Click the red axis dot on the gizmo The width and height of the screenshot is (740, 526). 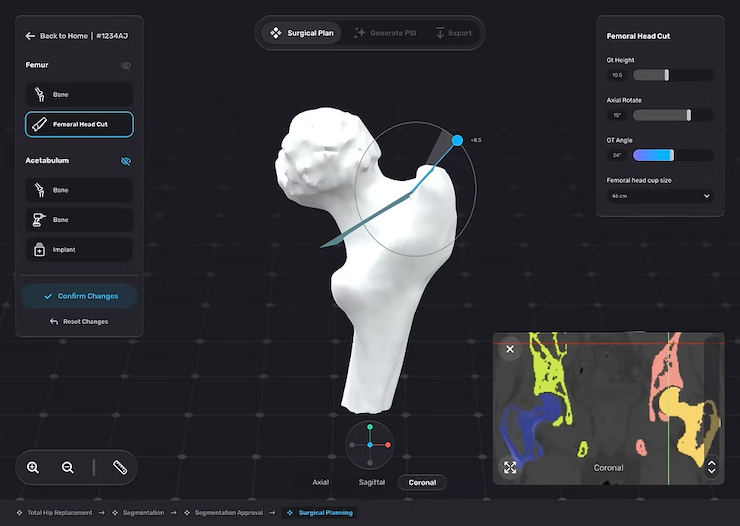click(x=388, y=445)
